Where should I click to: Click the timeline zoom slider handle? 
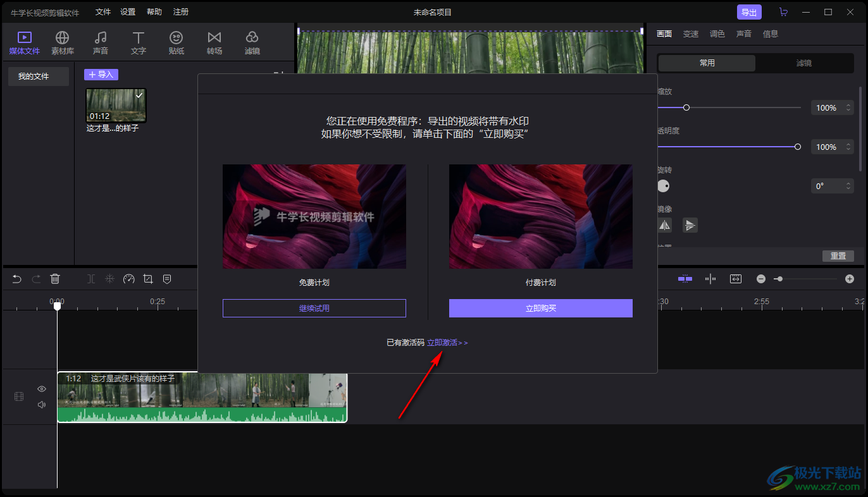point(779,279)
